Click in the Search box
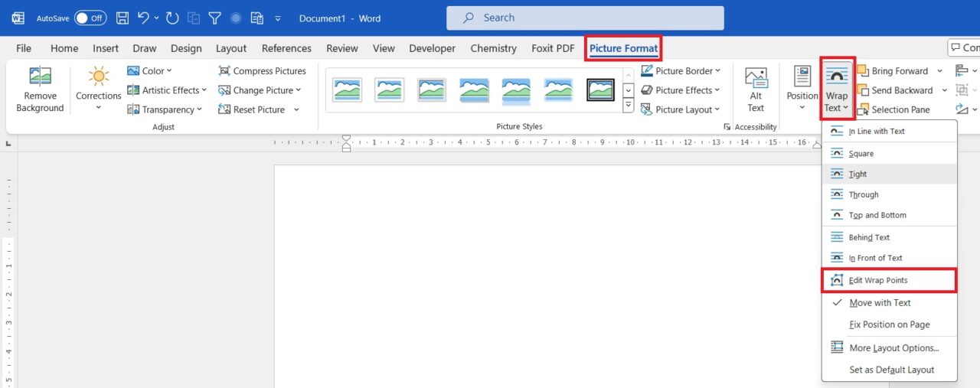980x388 pixels. 585,18
